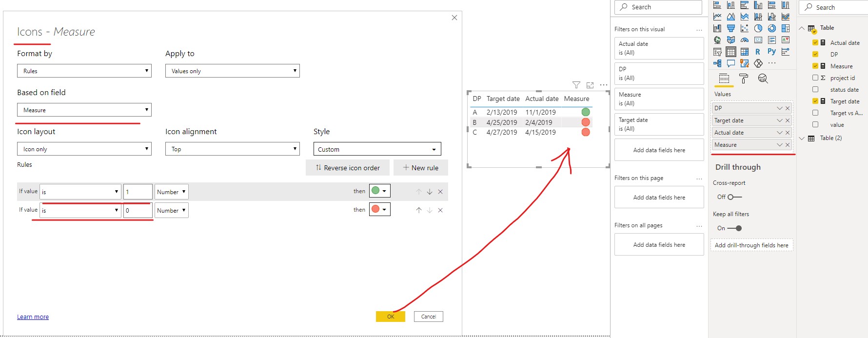This screenshot has height=338, width=868.
Task: Select the filled map visualization
Action: 731,40
